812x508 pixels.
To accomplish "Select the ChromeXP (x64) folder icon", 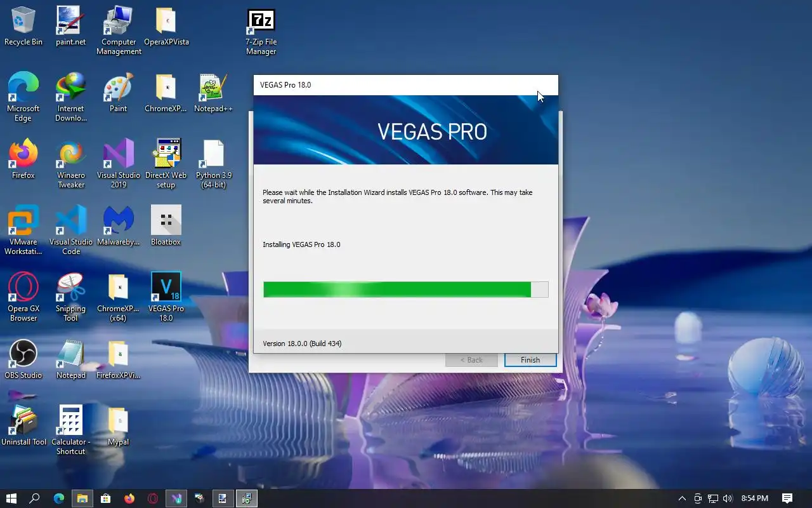I will (119, 297).
